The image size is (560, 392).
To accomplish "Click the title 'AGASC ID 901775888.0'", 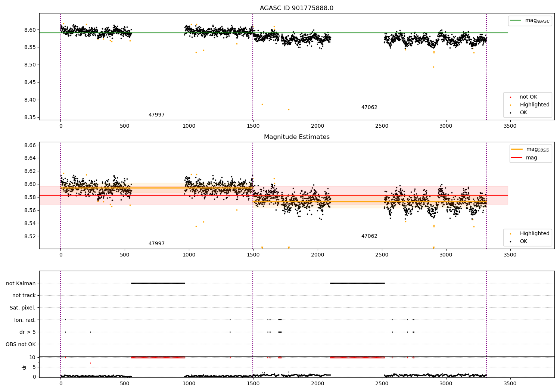I will tap(296, 8).
